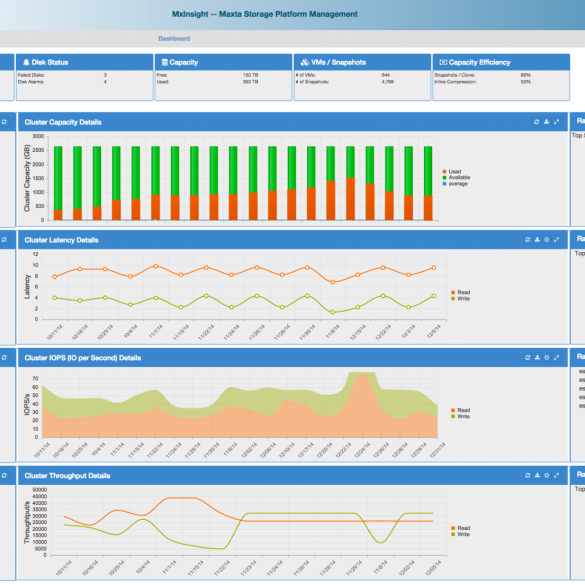Refresh the Cluster Latency Details chart
The height and width of the screenshot is (585, 585).
(x=528, y=240)
